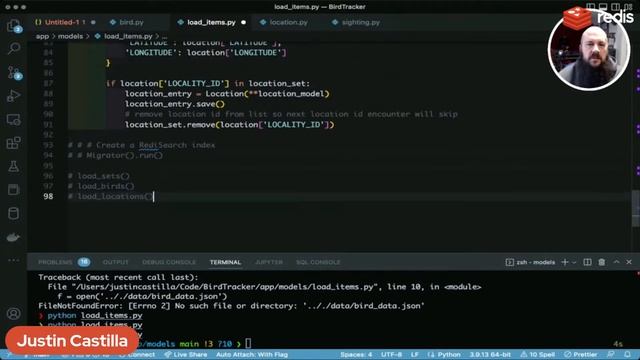Image resolution: width=640 pixels, height=360 pixels.
Task: Open the new terminal launch profile dropdown
Action: pyautogui.click(x=574, y=262)
